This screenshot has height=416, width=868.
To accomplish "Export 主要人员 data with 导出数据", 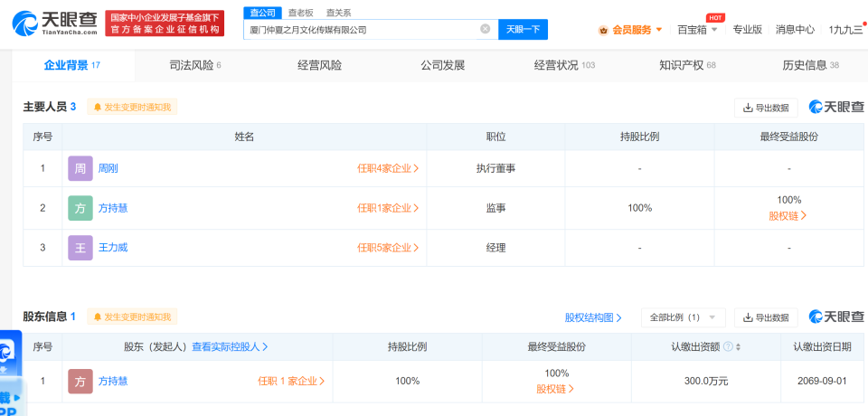I will 766,108.
